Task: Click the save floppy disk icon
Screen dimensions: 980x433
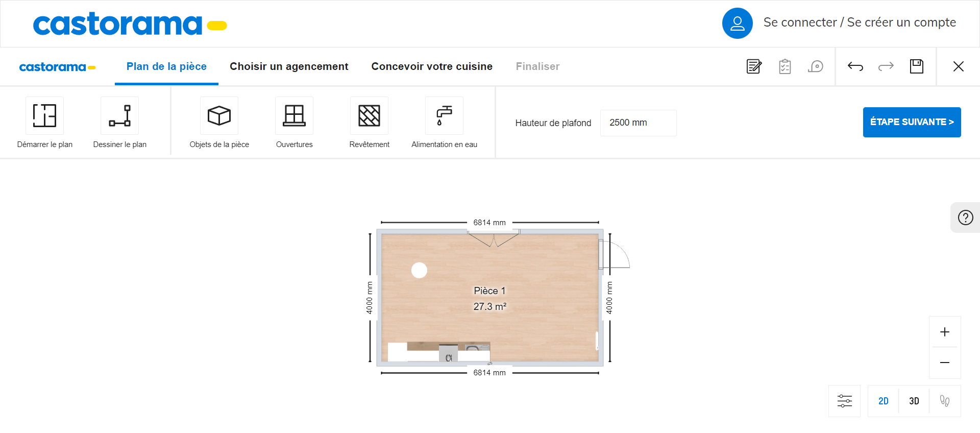Action: pyautogui.click(x=917, y=66)
